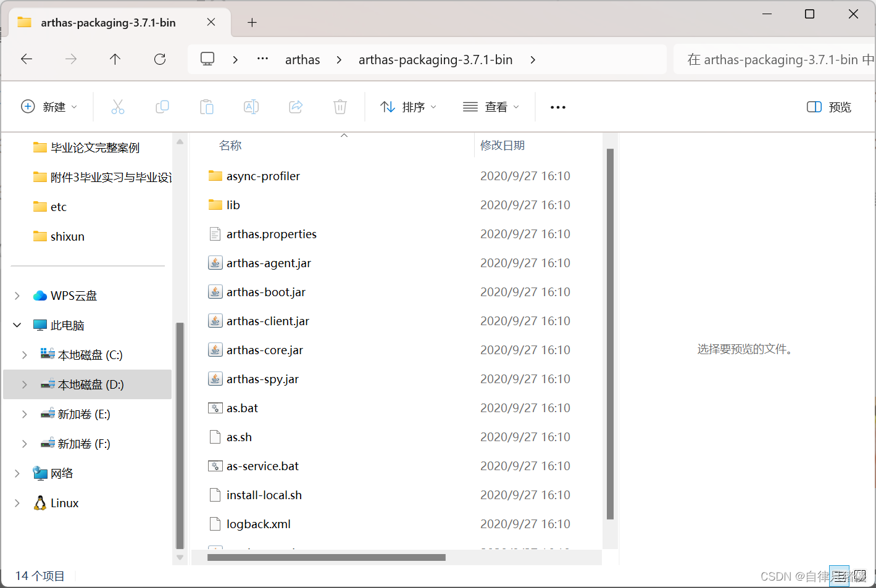
Task: Go up one folder level
Action: [x=115, y=59]
